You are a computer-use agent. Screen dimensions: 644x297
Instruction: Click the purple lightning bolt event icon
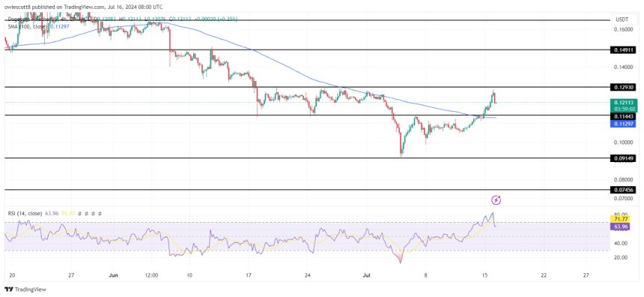[496, 200]
